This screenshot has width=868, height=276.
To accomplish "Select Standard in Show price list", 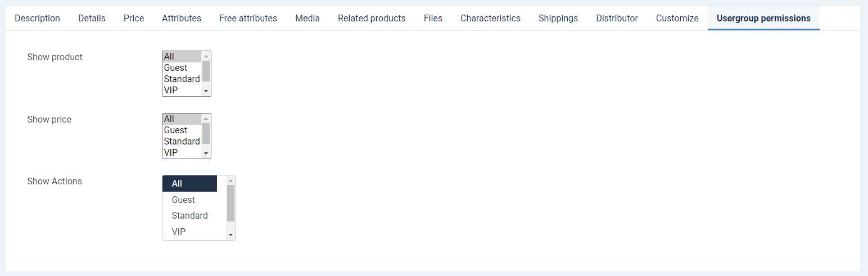I will 182,141.
